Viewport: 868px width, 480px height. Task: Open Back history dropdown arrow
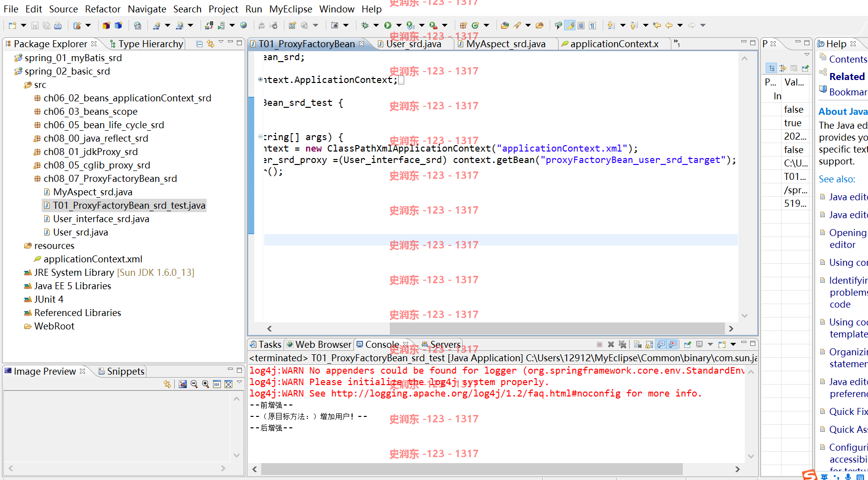click(x=680, y=25)
